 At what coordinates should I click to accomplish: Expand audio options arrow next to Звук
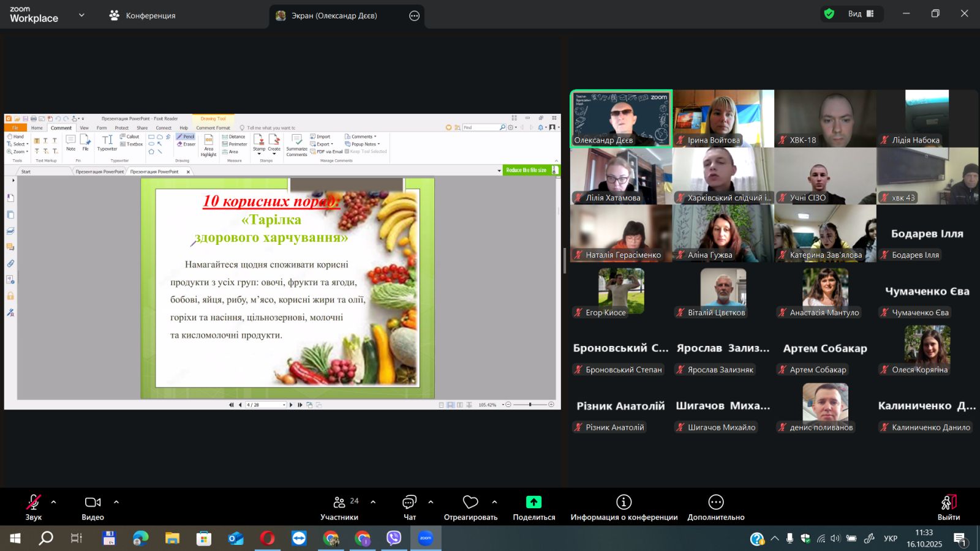pos(54,502)
